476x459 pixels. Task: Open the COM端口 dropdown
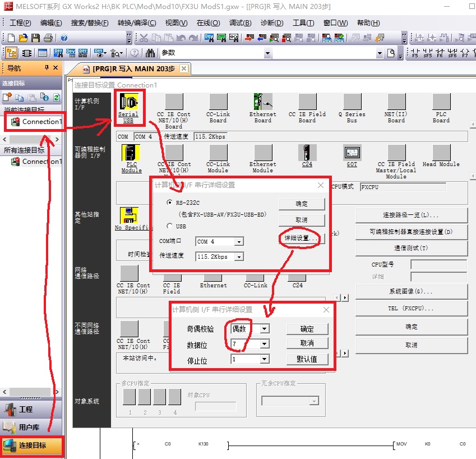click(x=239, y=242)
